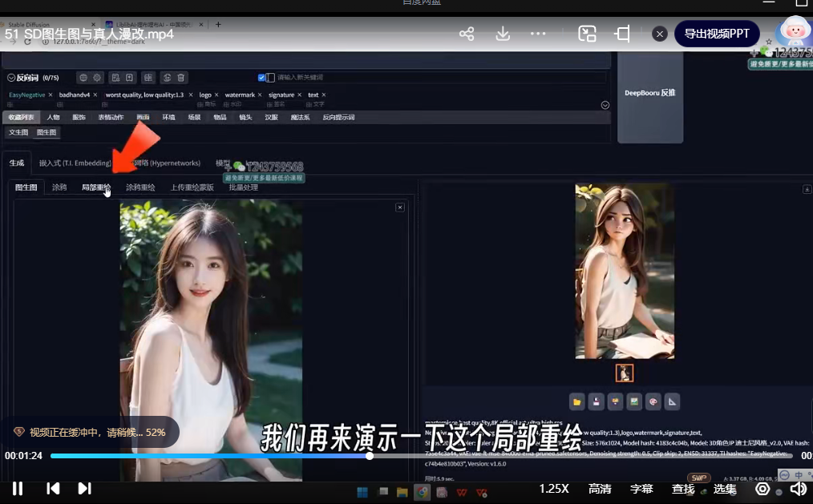Click the DeepBooru 反推 button
The image size is (813, 504).
pyautogui.click(x=650, y=93)
